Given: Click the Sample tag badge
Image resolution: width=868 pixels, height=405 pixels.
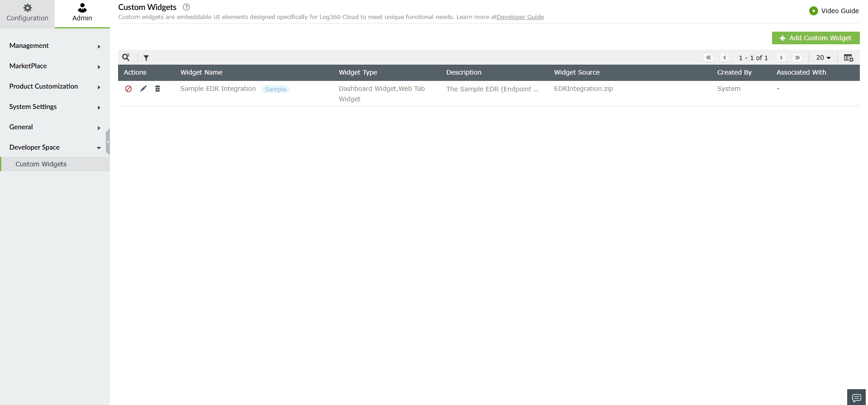Looking at the screenshot, I should [x=275, y=89].
